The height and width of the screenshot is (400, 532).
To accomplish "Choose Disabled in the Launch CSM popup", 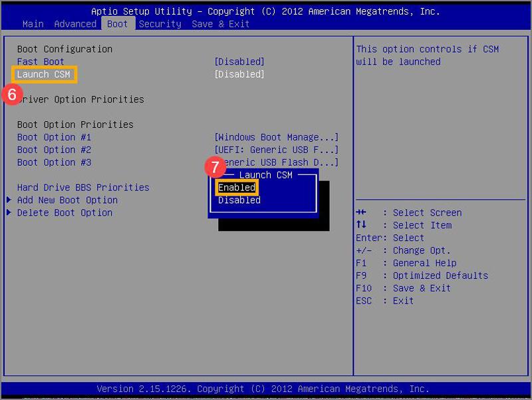I will point(239,200).
